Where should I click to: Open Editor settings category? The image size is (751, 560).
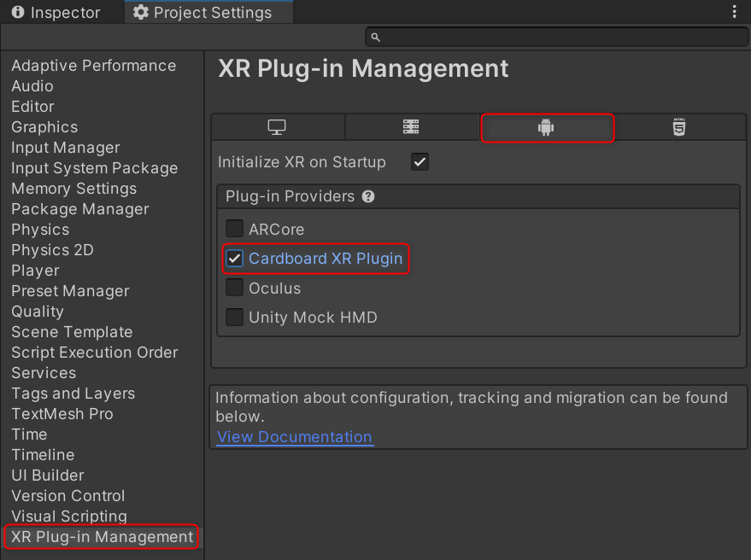click(x=32, y=107)
